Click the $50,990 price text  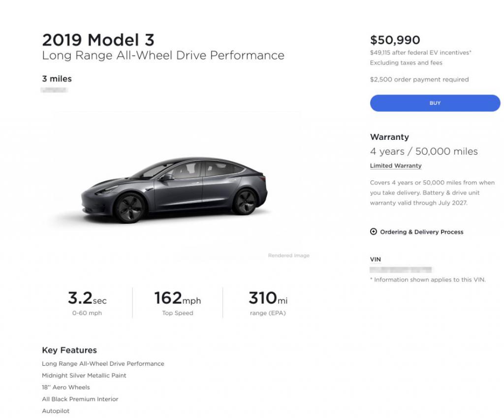[395, 40]
